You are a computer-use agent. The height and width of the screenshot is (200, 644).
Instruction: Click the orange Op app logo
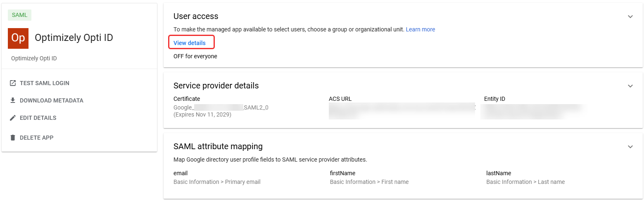18,38
